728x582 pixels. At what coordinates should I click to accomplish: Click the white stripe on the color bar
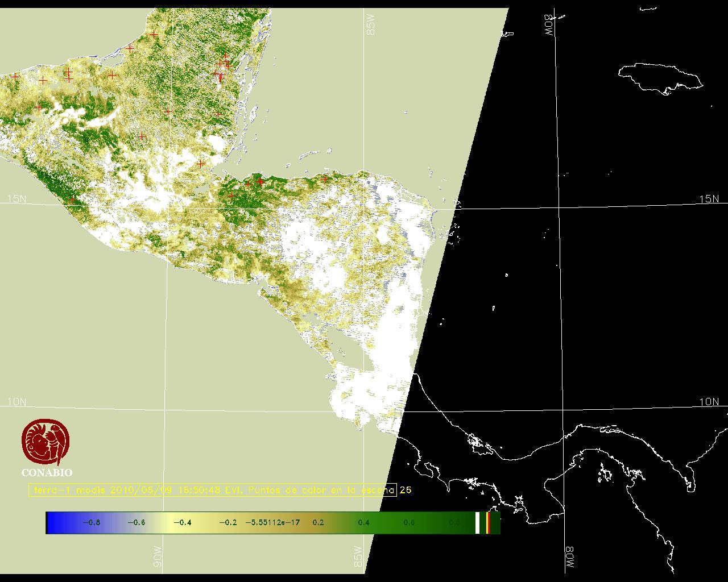tap(478, 522)
